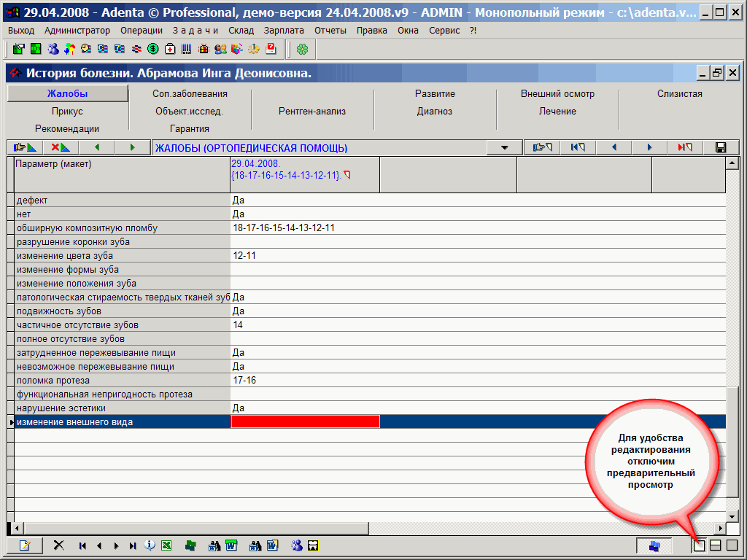747x560 pixels.
Task: Open the Зарплата menu
Action: [x=284, y=31]
